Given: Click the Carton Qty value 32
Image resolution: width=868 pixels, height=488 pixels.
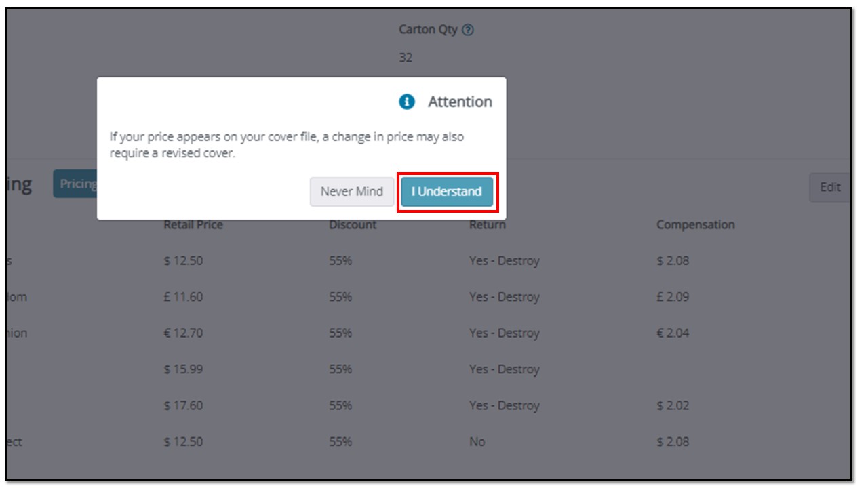Looking at the screenshot, I should click(406, 58).
